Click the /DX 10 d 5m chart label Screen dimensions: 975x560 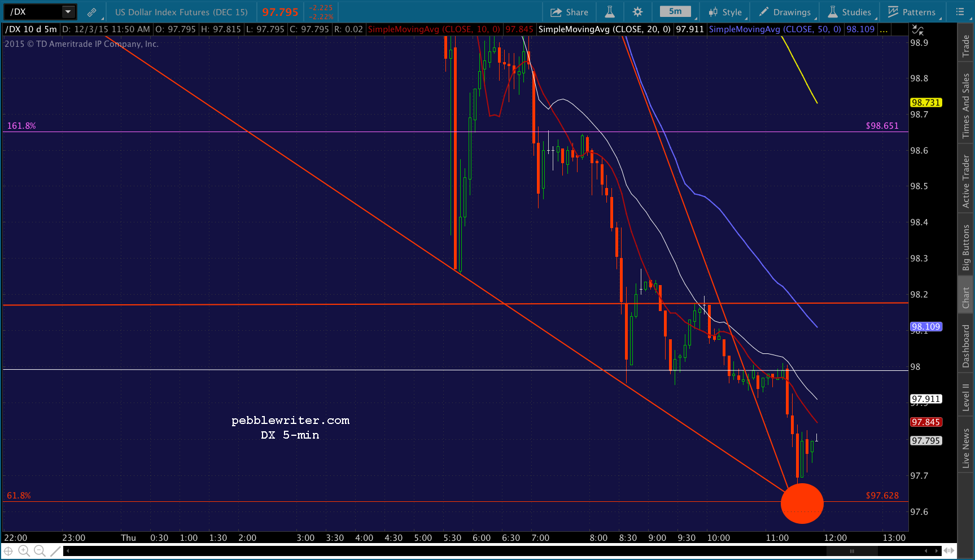(x=30, y=29)
